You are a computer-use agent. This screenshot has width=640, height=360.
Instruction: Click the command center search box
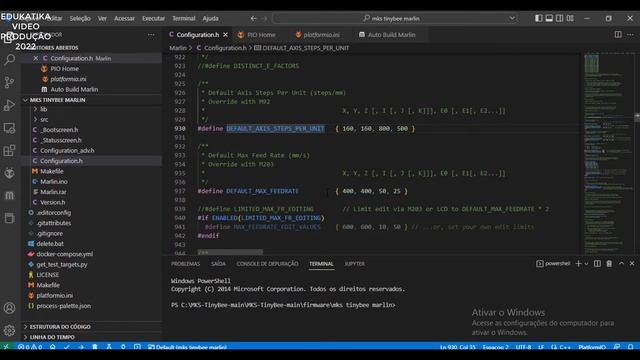pyautogui.click(x=395, y=18)
